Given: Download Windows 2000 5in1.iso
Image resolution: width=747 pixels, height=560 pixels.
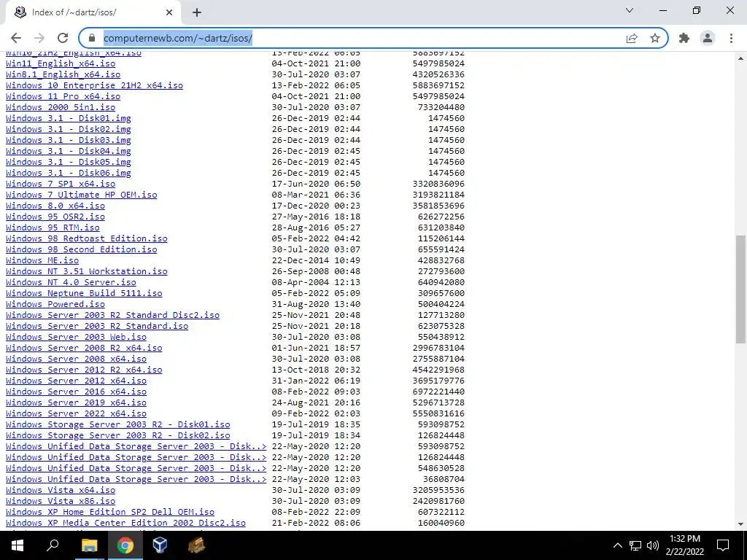Looking at the screenshot, I should coord(61,107).
